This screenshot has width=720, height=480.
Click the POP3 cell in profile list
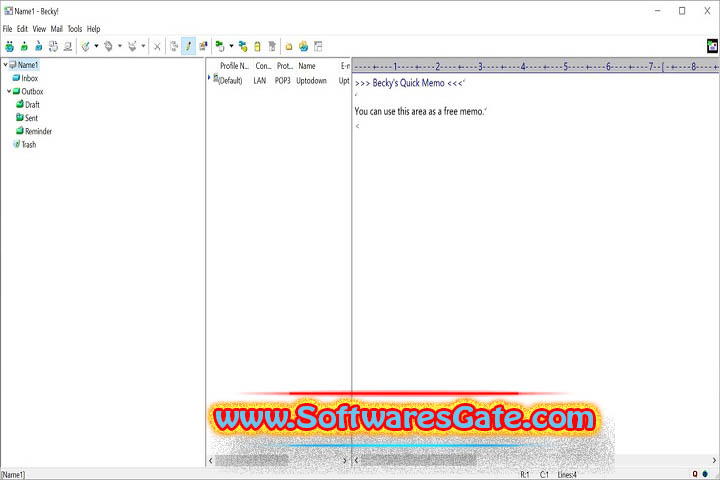coord(283,81)
